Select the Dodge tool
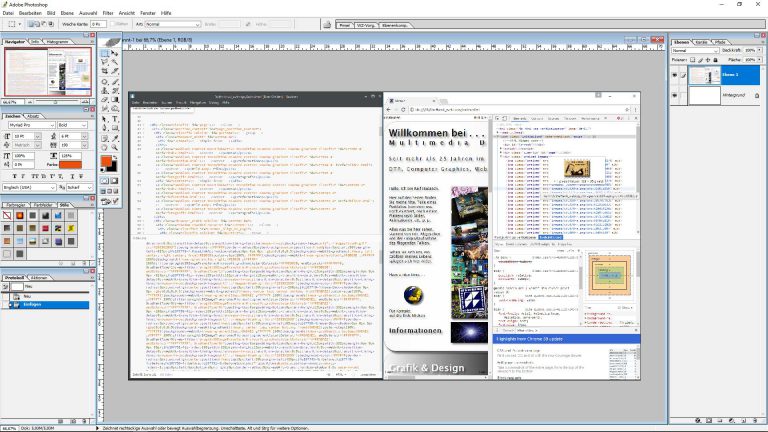 point(115,108)
